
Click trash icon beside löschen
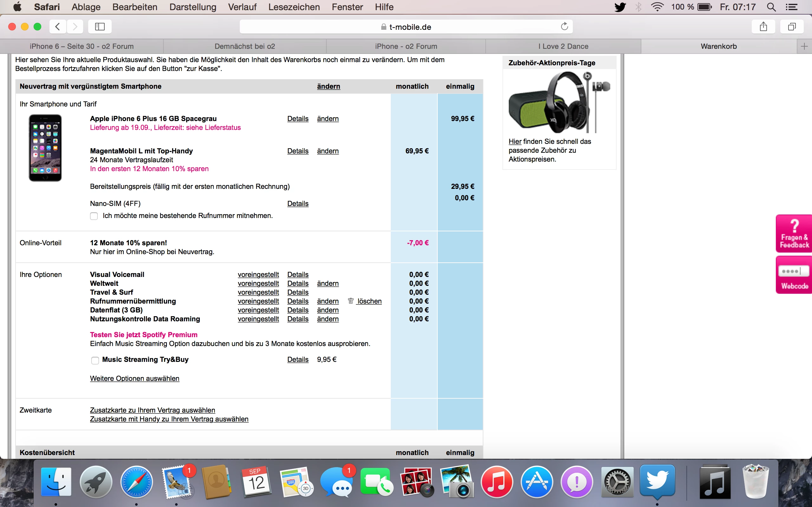(x=350, y=301)
